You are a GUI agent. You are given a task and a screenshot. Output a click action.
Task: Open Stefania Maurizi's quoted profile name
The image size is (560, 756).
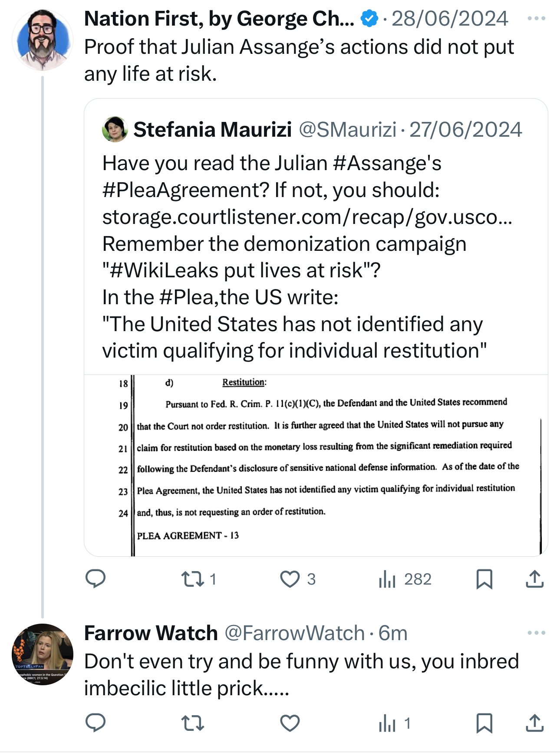click(212, 129)
